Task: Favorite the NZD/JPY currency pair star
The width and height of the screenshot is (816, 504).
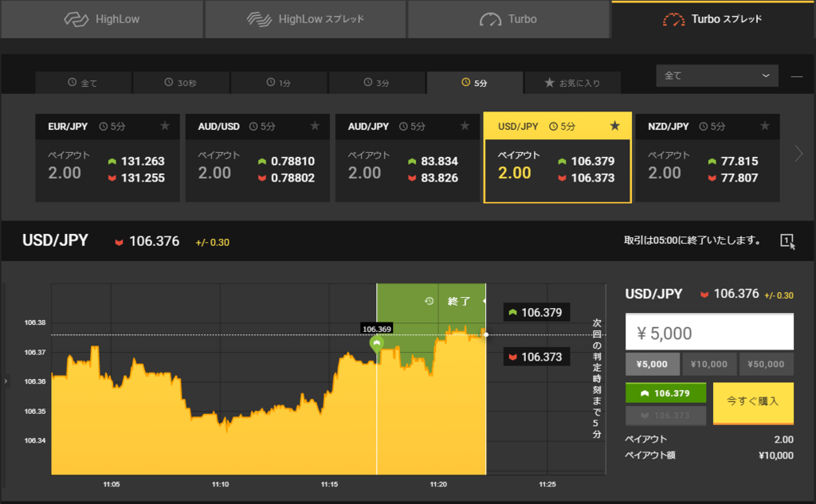Action: (765, 126)
